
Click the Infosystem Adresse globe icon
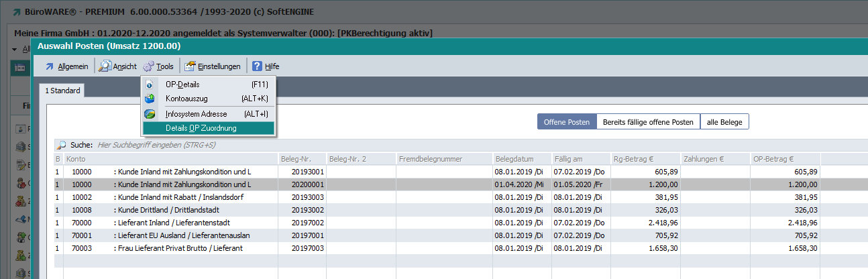tap(150, 114)
